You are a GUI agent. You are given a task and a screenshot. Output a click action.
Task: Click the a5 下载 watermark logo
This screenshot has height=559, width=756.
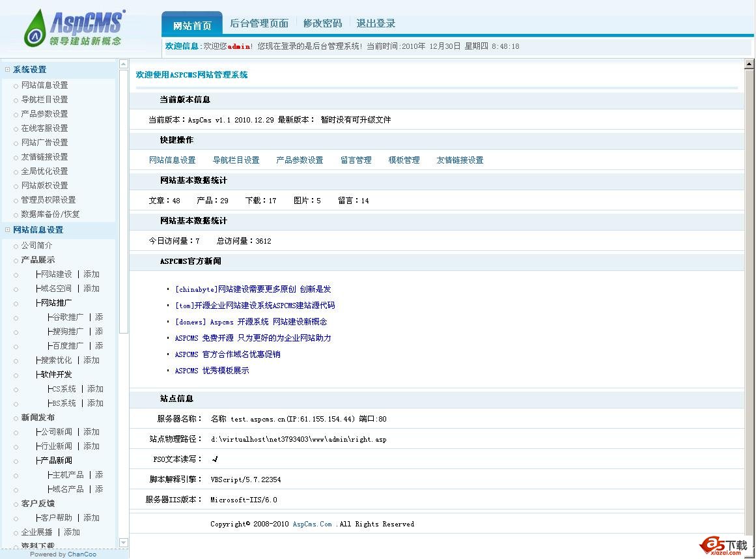pos(723,545)
